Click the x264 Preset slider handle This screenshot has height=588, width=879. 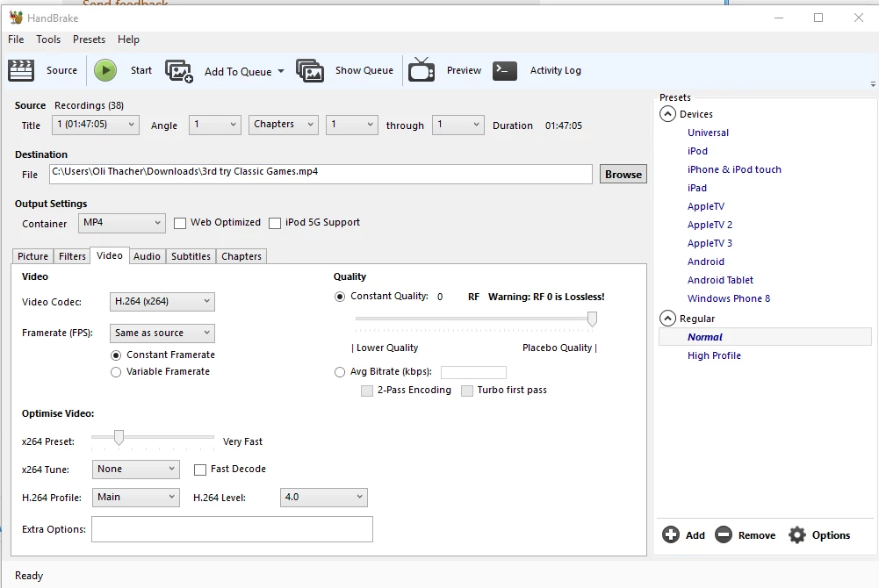pyautogui.click(x=119, y=437)
